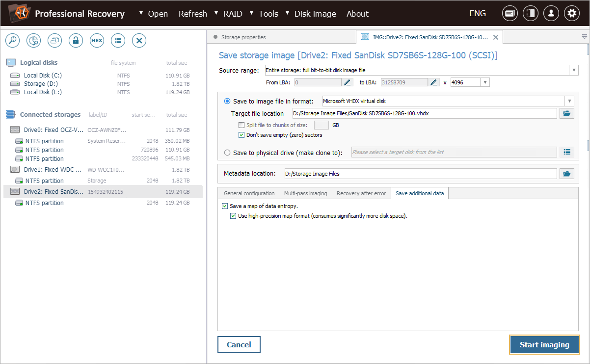Click the HEX viewer icon in toolbar
Image resolution: width=590 pixels, height=364 pixels.
pyautogui.click(x=97, y=41)
